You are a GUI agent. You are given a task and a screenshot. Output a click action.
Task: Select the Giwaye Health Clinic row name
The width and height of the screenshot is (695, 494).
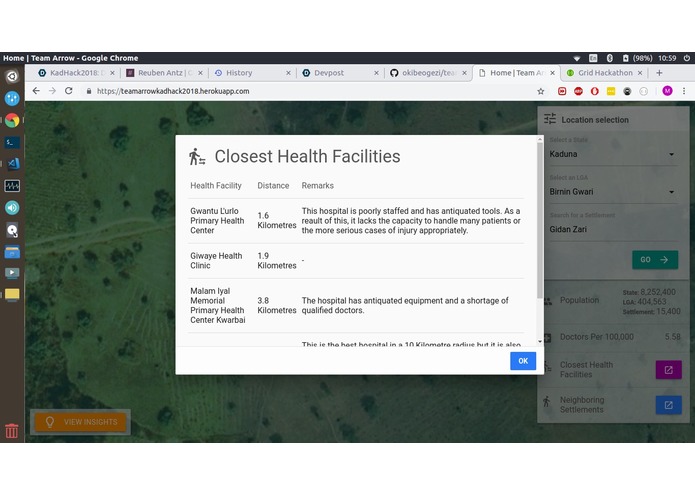coord(216,261)
